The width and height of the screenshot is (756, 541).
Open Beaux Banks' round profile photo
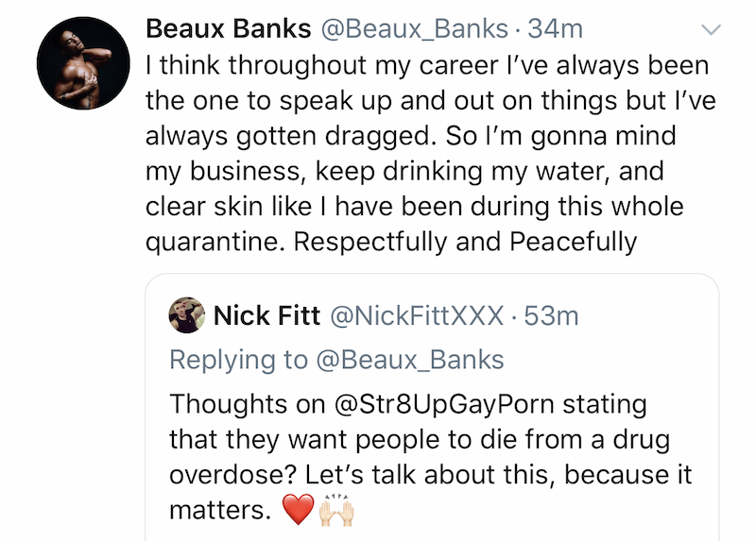click(82, 62)
